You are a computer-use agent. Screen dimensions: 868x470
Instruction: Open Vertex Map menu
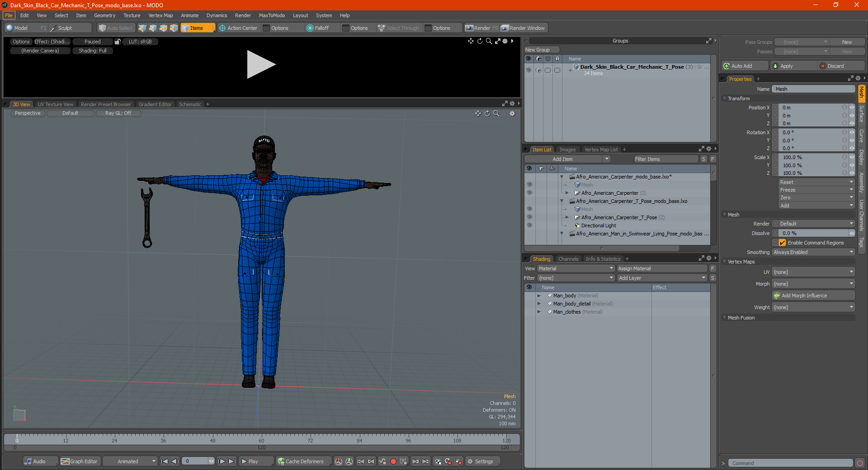pyautogui.click(x=160, y=15)
